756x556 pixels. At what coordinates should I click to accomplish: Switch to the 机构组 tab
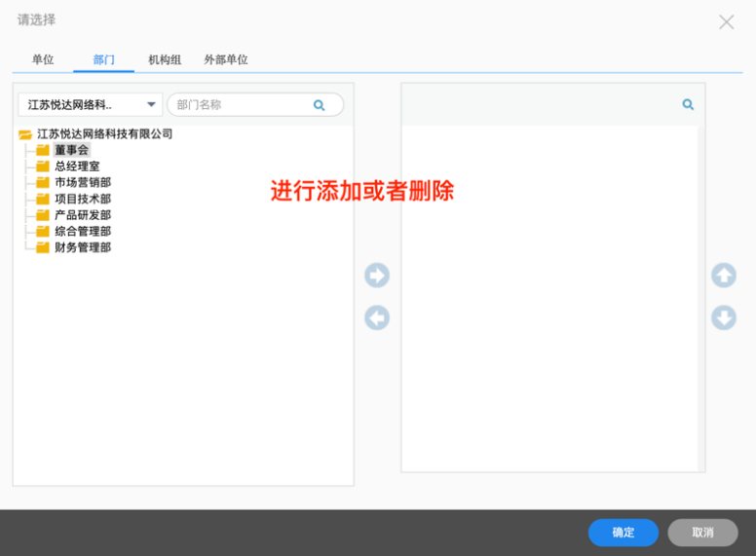pyautogui.click(x=165, y=59)
